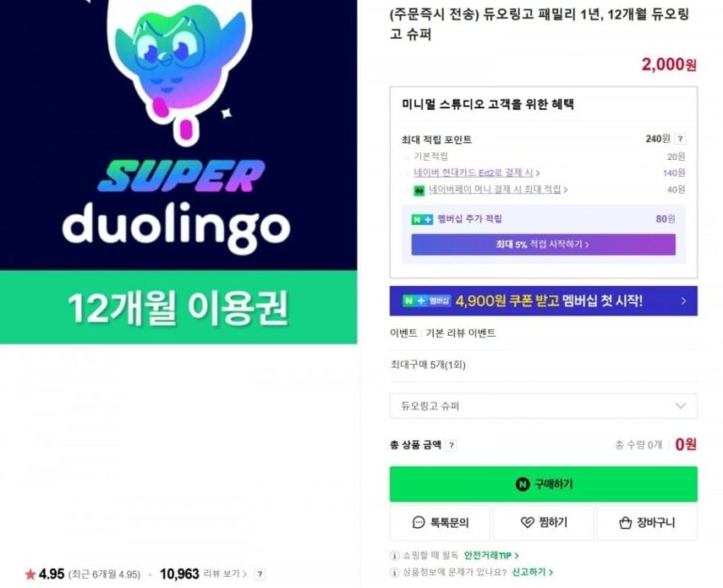Open 10,963 리뷰 보기 reviews link
This screenshot has width=723, height=588.
[x=203, y=574]
